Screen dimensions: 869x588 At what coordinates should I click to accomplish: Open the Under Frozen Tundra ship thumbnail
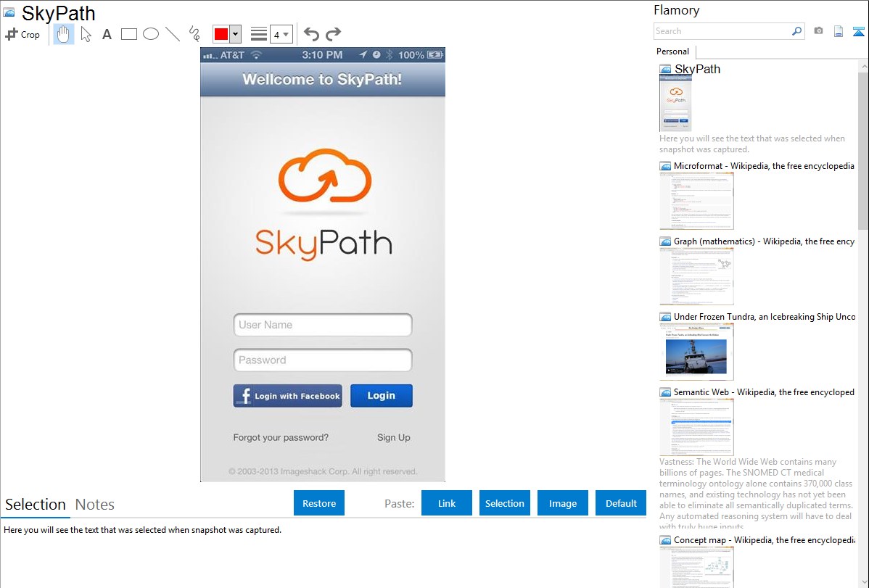[x=696, y=352]
